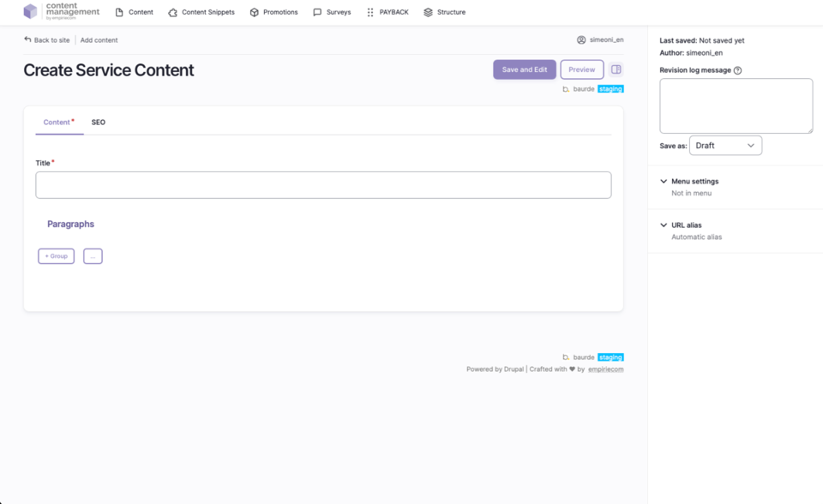
Task: Click the Title input field
Action: [x=323, y=185]
